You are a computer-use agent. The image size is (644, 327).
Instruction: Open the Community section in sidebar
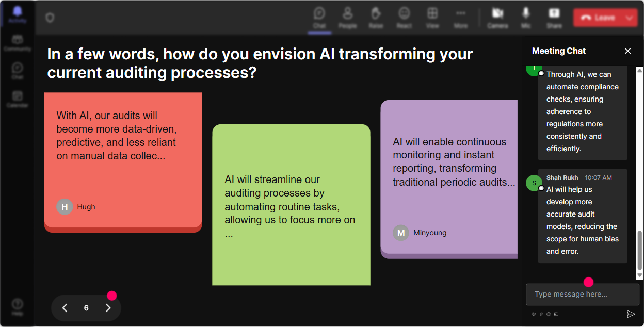pos(18,43)
